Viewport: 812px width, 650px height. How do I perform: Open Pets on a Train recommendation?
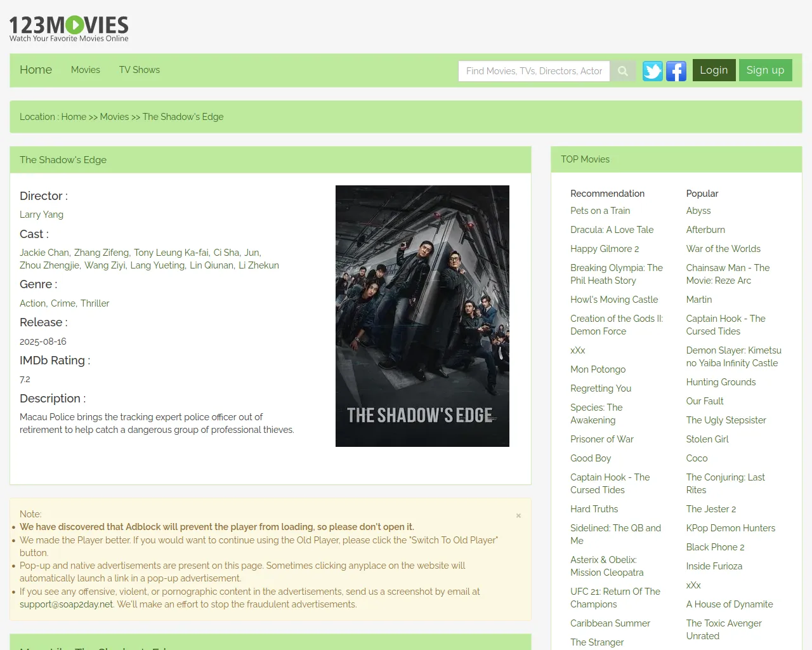(x=600, y=211)
